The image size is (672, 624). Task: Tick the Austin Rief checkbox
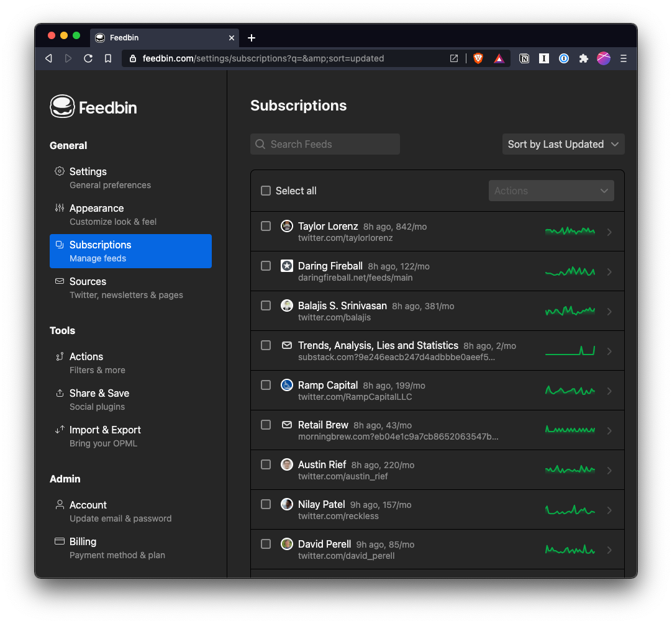click(266, 464)
